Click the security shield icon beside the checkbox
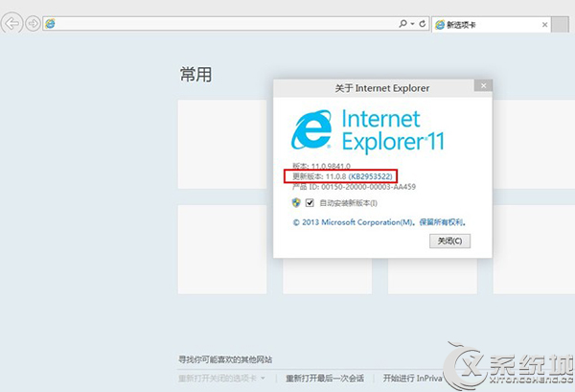575x392 pixels. pyautogui.click(x=296, y=203)
